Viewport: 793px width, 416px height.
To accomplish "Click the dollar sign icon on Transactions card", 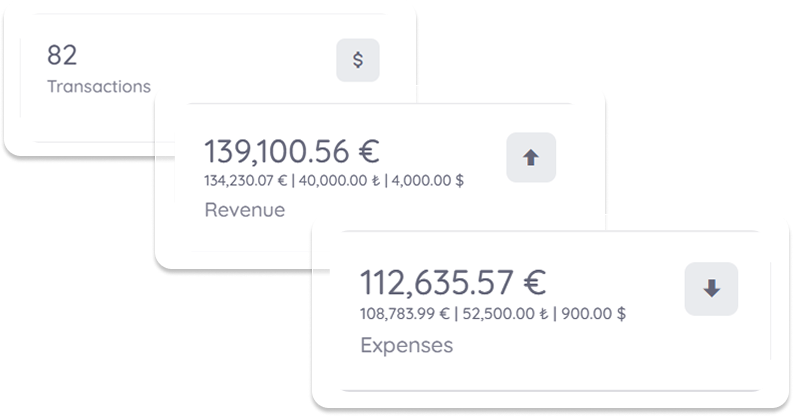I will click(358, 60).
